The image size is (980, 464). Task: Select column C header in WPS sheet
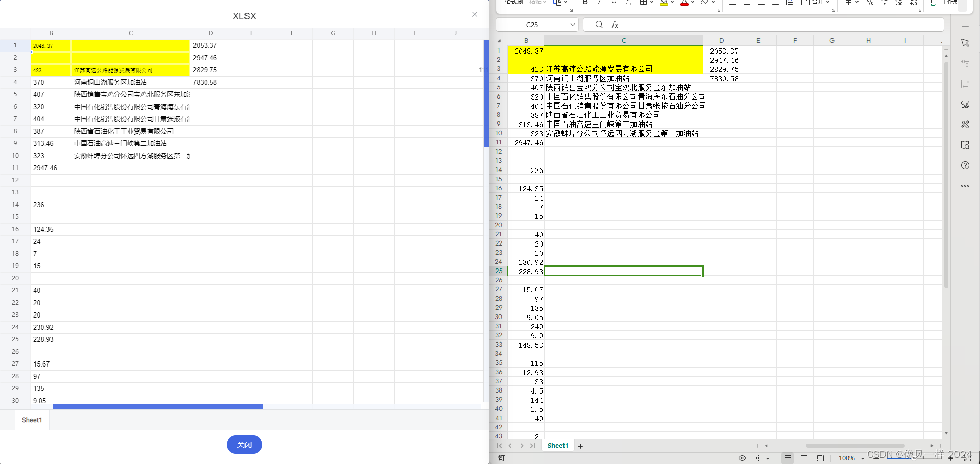624,41
